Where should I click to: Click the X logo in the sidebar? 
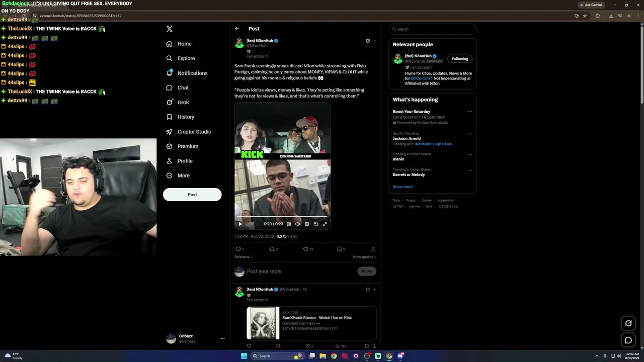pyautogui.click(x=170, y=29)
